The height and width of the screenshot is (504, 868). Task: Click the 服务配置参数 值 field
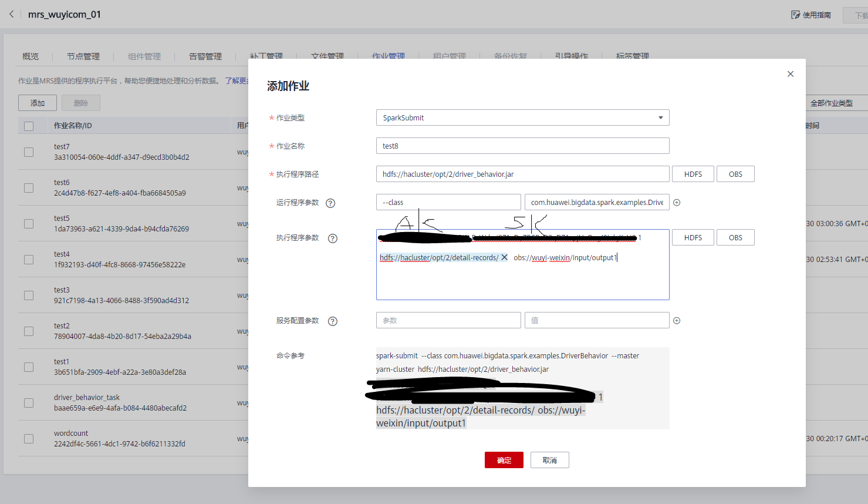tap(597, 320)
